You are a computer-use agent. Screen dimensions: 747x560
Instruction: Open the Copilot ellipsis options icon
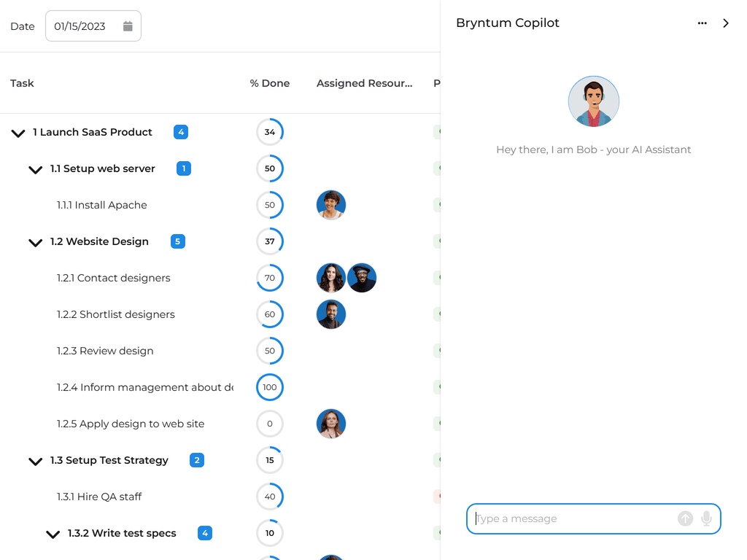tap(702, 23)
